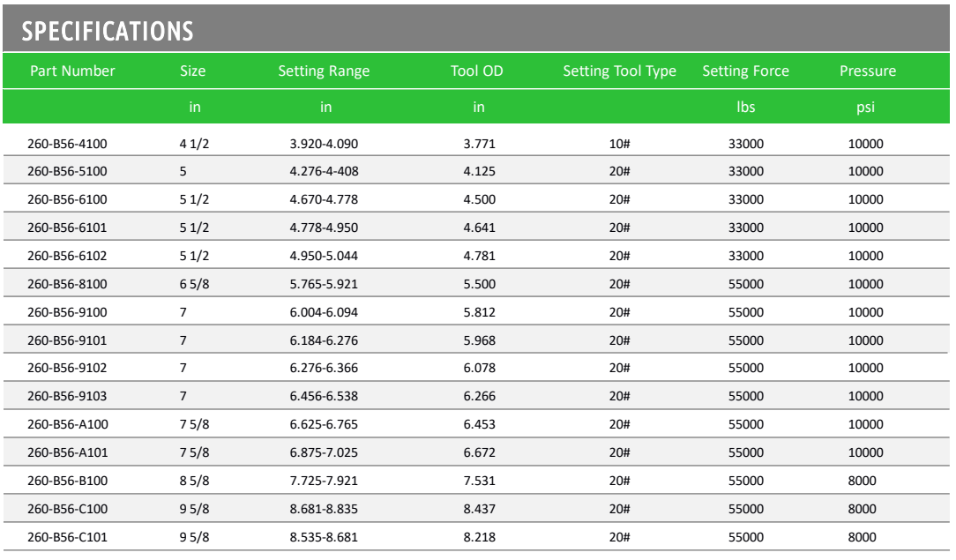
Task: Click setting range 6.625-6.765
Action: pos(324,424)
